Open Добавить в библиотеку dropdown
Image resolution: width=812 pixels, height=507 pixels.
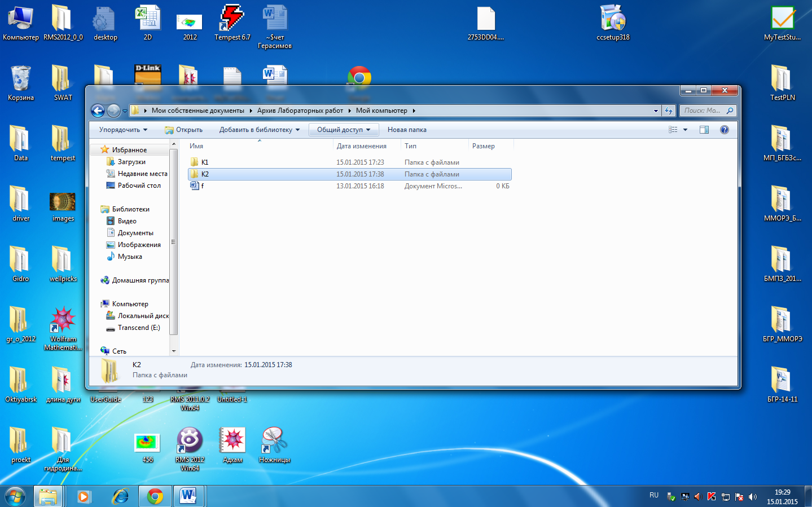260,130
